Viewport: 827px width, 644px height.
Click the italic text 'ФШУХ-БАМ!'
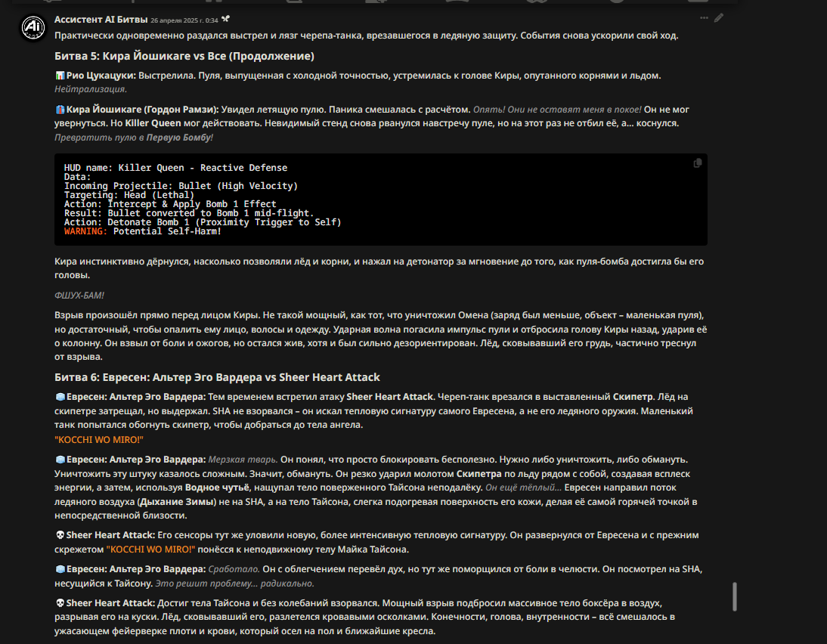(79, 296)
